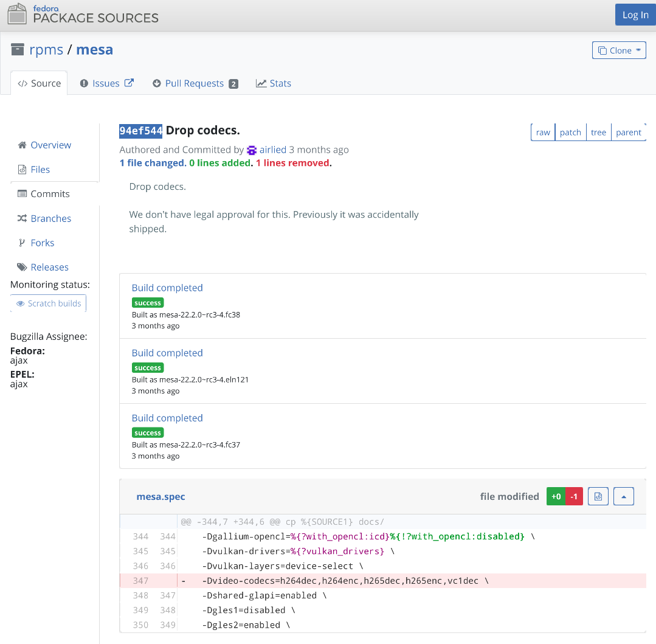Click the Fedora Package Sources logo
656x644 pixels.
83,14
